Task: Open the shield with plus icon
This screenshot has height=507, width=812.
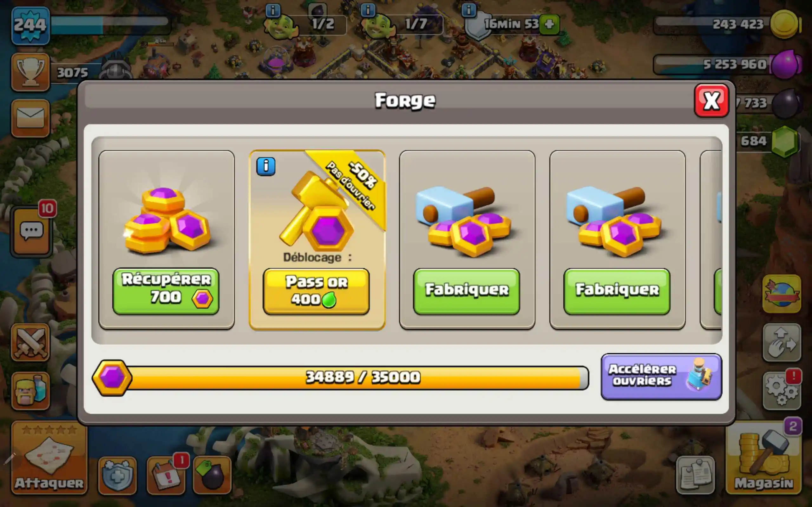Action: [117, 475]
